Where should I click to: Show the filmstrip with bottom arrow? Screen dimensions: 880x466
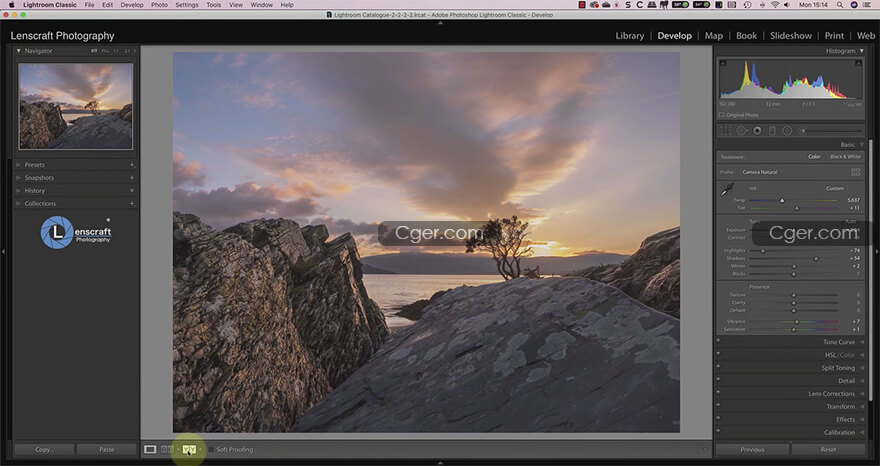440,463
